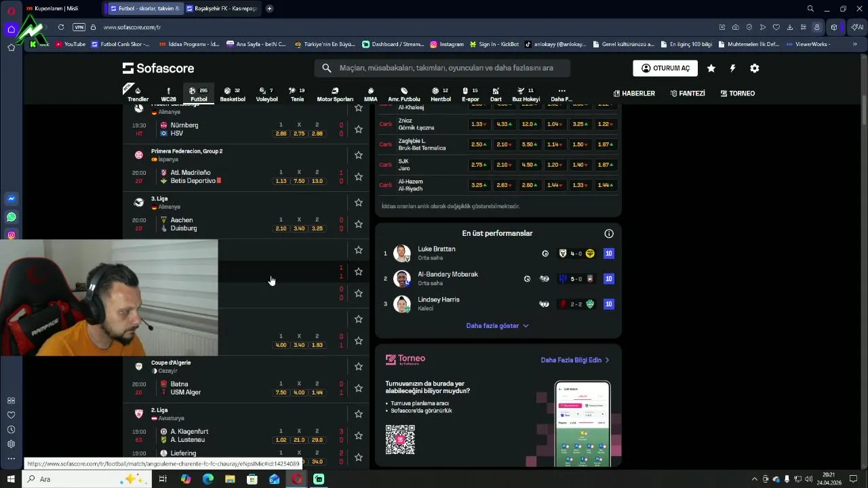Viewport: 868px width, 488px height.
Task: Favorite the 3. Liga Almanya league
Action: tap(358, 203)
